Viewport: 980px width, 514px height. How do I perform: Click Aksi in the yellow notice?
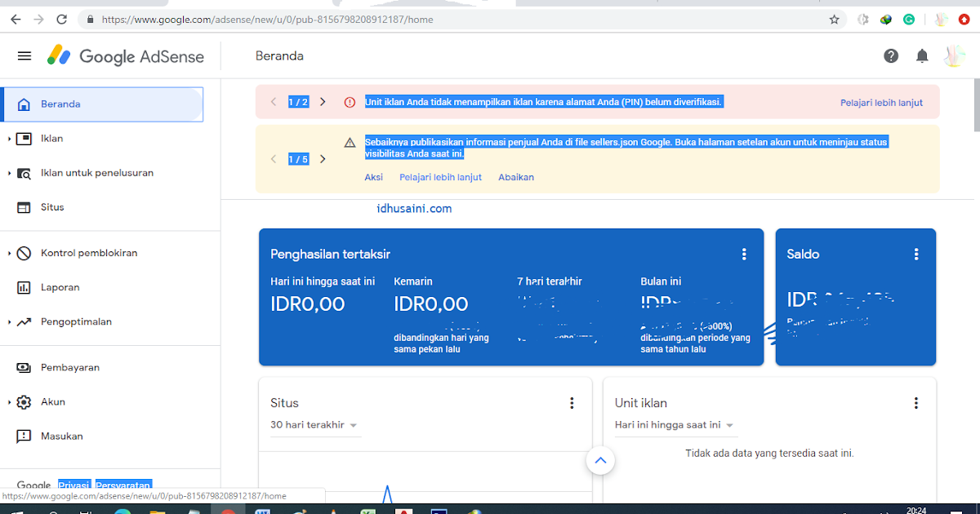point(373,177)
